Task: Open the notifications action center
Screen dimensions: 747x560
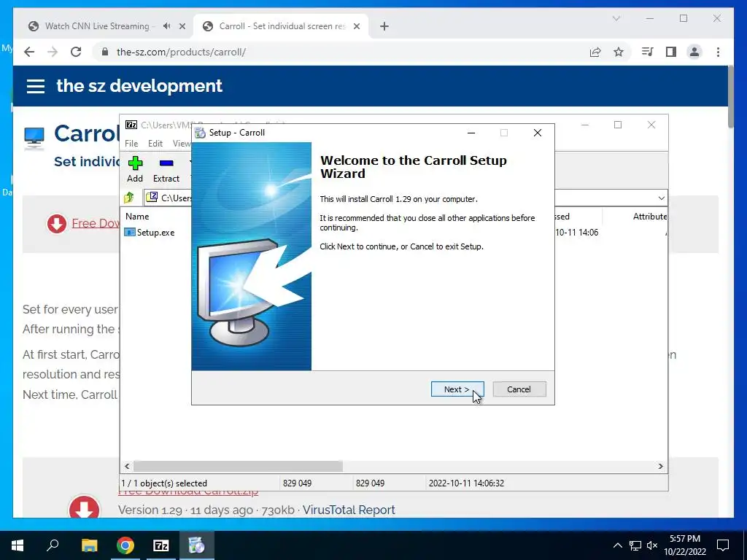Action: pyautogui.click(x=723, y=545)
